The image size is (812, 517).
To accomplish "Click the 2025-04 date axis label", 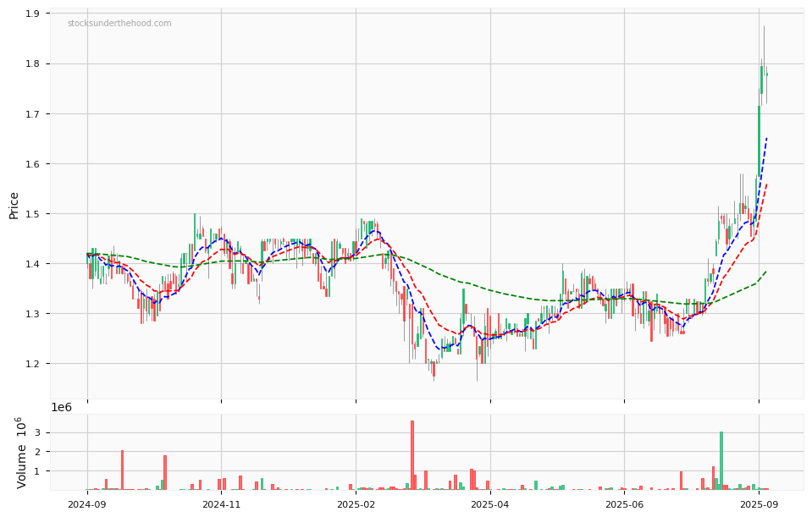I will tap(490, 503).
